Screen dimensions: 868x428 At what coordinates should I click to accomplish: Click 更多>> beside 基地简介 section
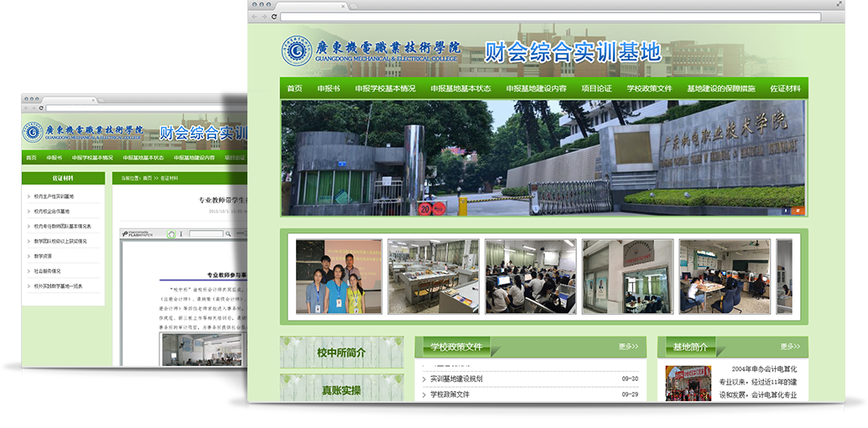[x=790, y=346]
